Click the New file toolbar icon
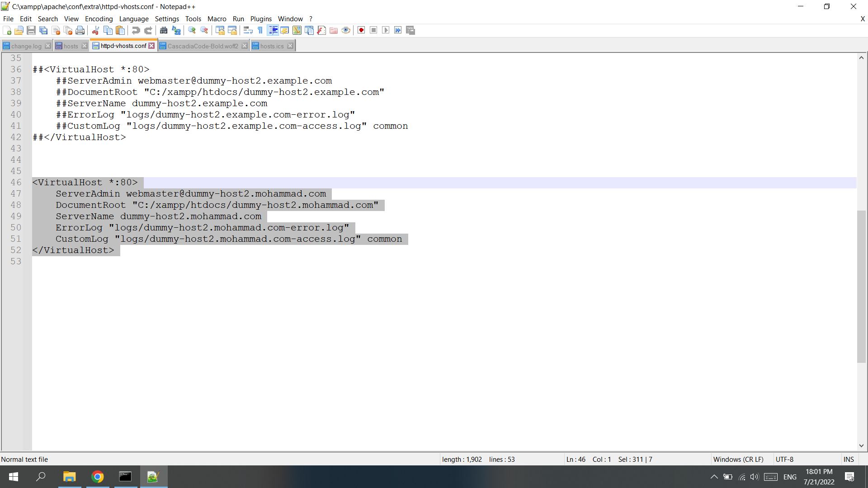Screen dimensions: 868x488 coord(7,30)
